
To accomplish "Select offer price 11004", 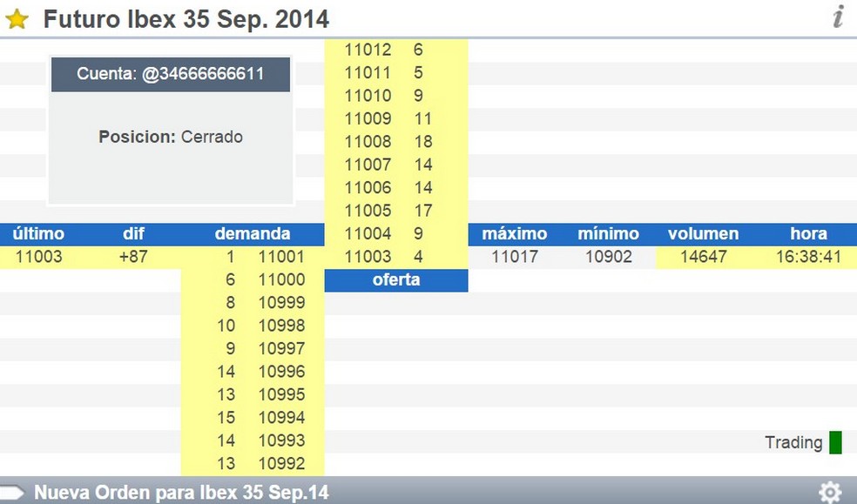I will pos(368,233).
